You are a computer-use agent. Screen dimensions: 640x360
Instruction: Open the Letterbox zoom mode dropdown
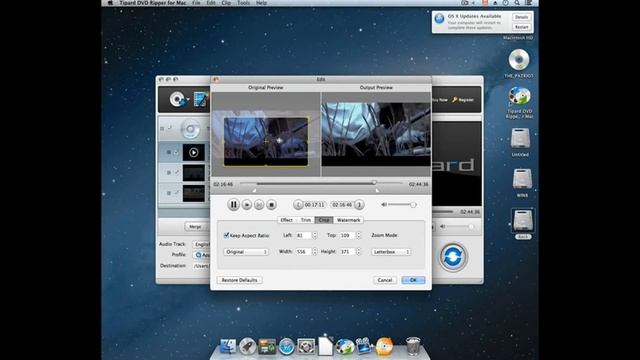tap(391, 252)
